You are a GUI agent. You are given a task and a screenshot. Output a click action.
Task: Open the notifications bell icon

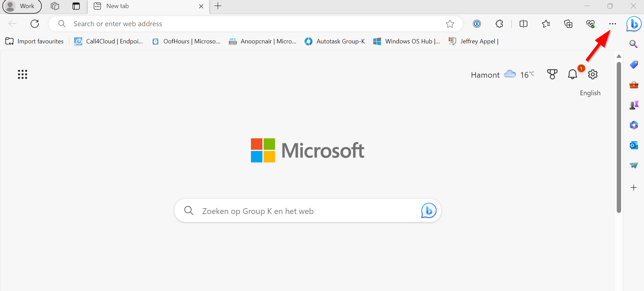click(x=573, y=74)
